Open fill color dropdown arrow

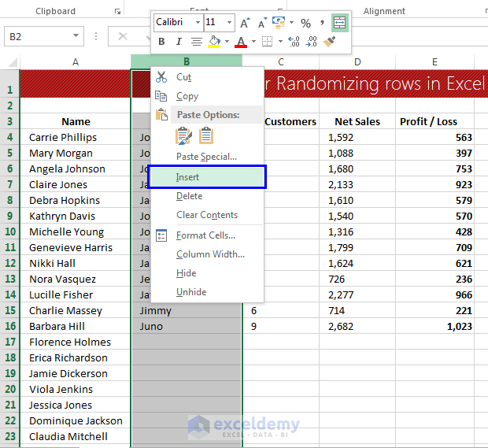(227, 42)
